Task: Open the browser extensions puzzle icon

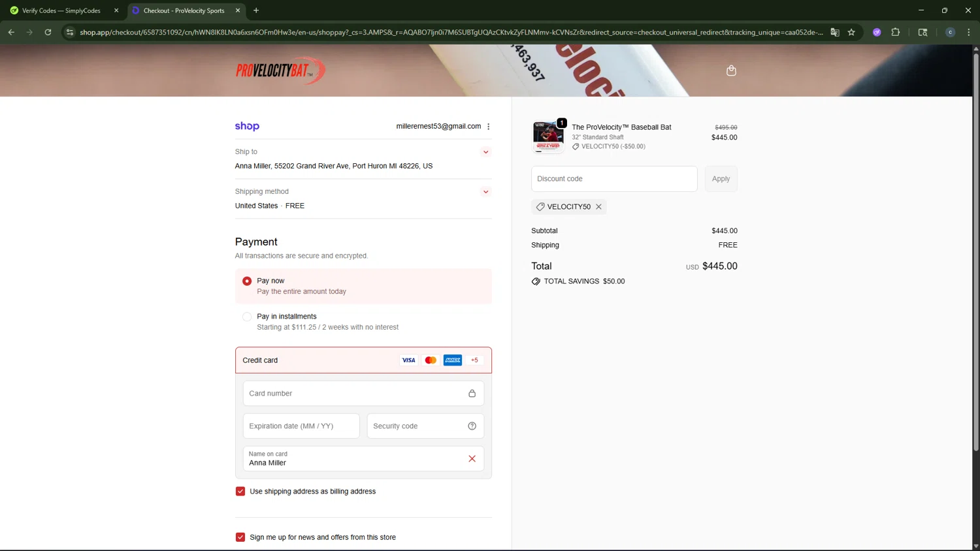Action: point(896,32)
